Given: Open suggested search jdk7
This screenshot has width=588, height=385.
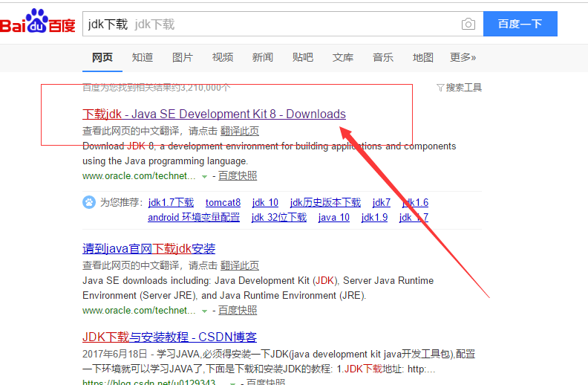Looking at the screenshot, I should [x=382, y=203].
